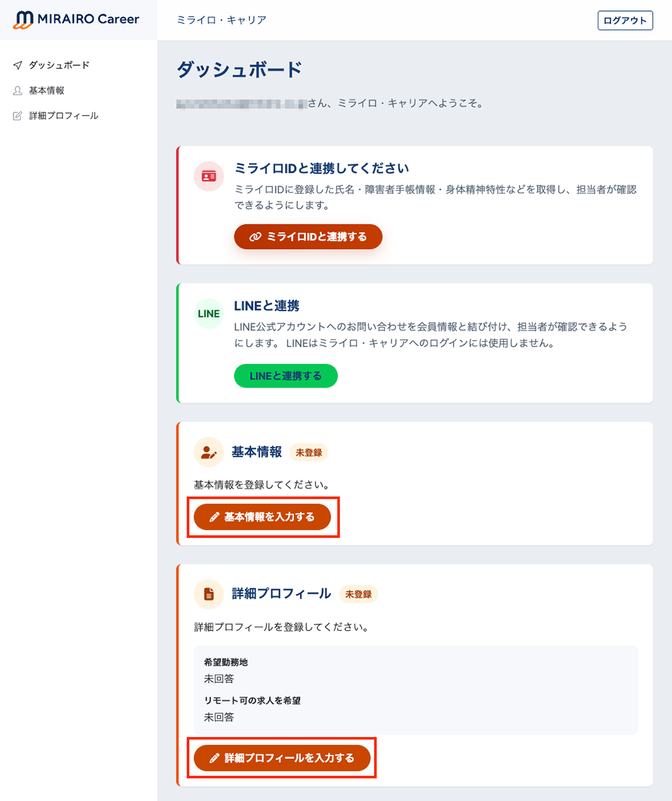Click the 未登録 badge beside 詳細プロフィール

click(359, 594)
